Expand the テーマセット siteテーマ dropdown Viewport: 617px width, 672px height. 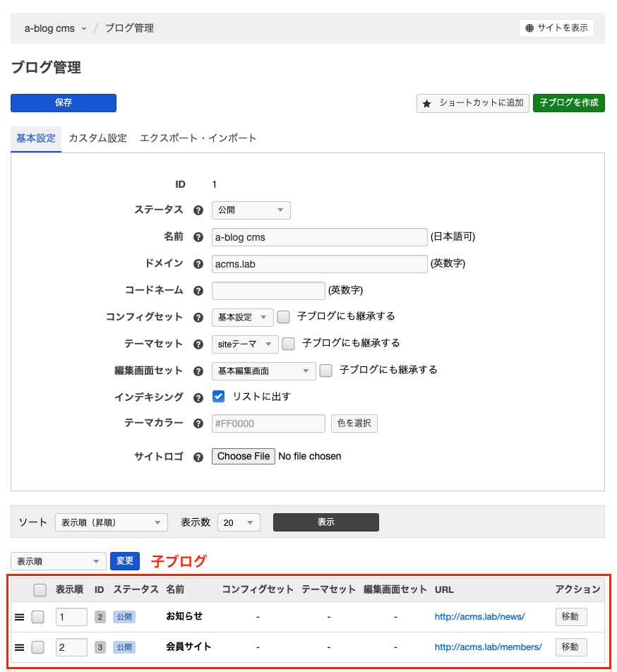(244, 344)
